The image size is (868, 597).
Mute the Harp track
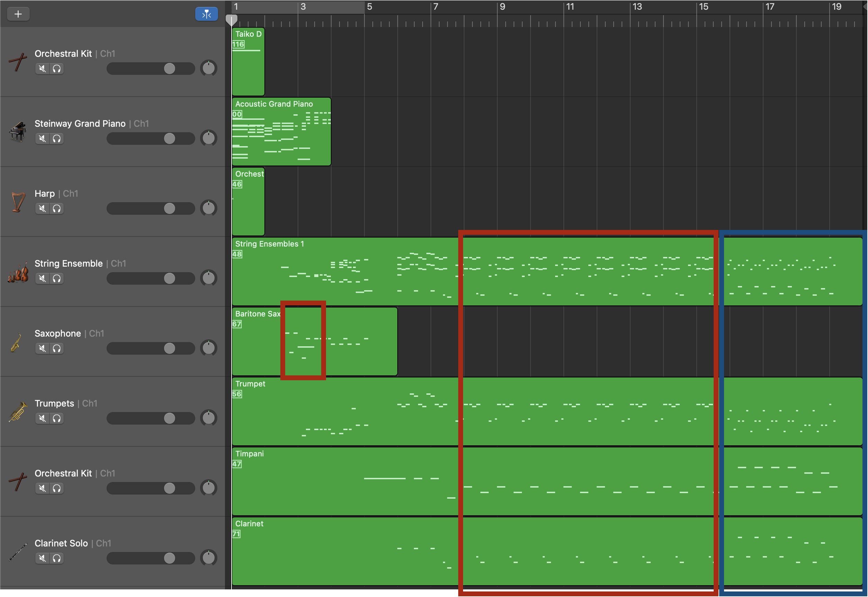[x=42, y=208]
